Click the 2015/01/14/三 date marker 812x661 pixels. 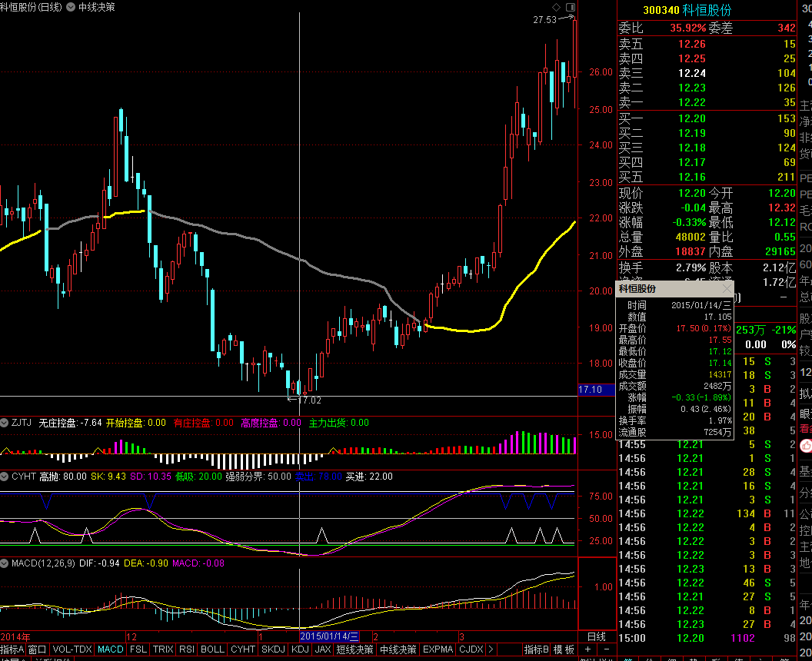(330, 636)
